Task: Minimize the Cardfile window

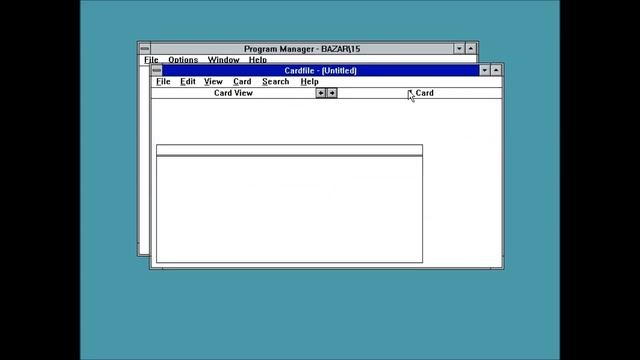Action: coord(484,70)
